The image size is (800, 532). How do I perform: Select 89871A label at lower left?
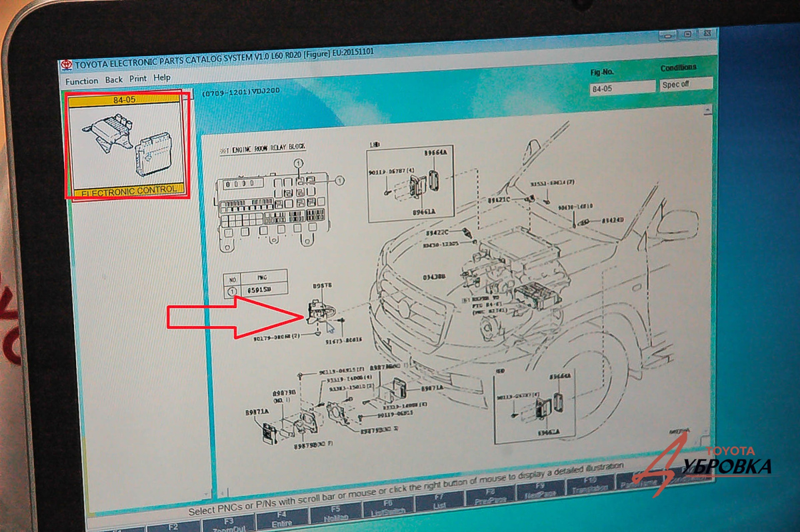256,412
